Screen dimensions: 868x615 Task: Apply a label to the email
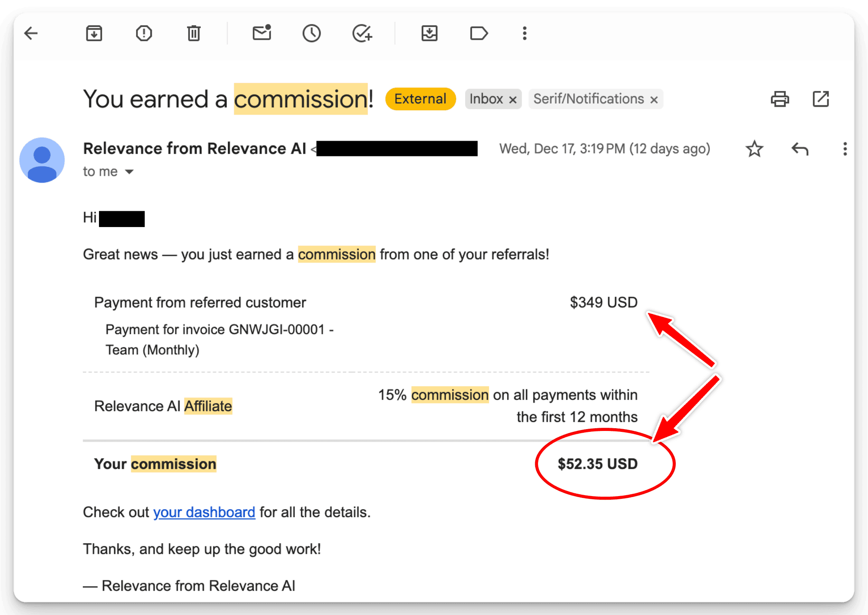coord(479,33)
